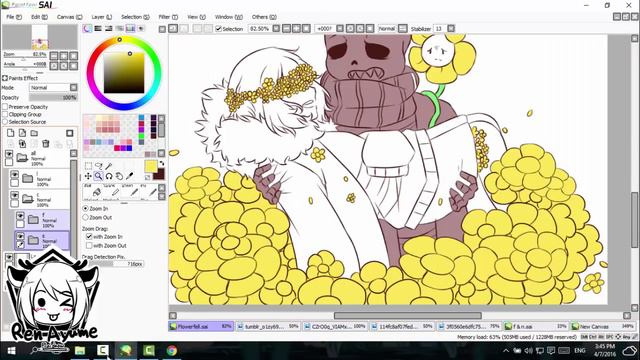Screen dimensions: 640x360
Task: Check Zoom Drag with Zoom Out
Action: pyautogui.click(x=89, y=246)
